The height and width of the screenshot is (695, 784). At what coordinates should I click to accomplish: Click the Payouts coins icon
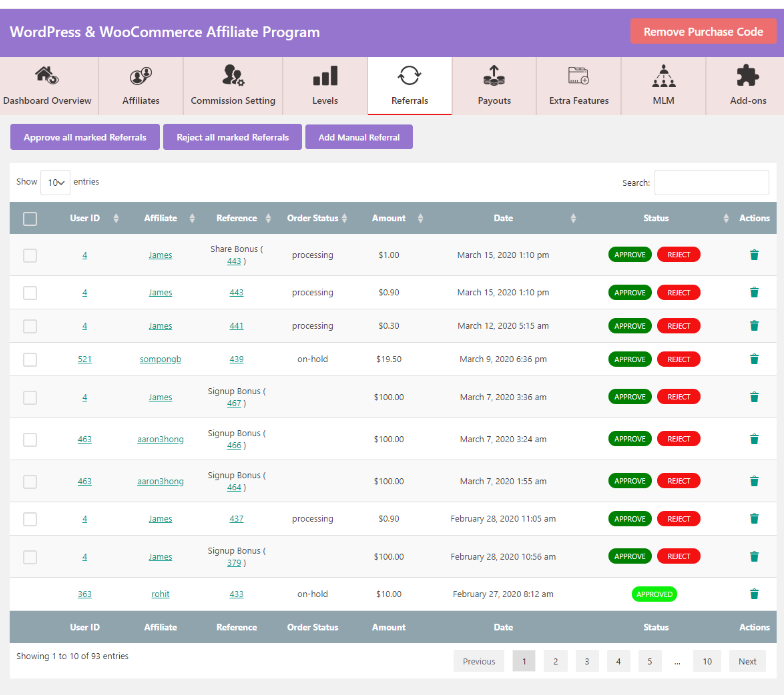click(494, 76)
